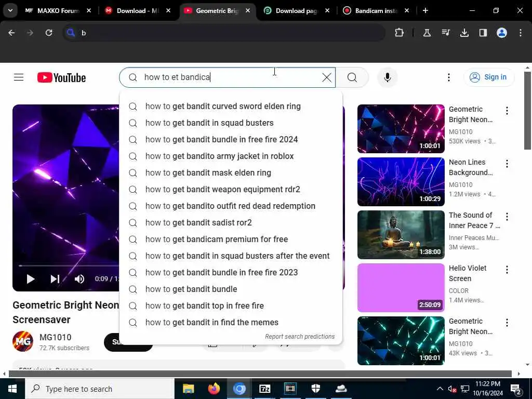
Task: Click the Sign in button
Action: (x=489, y=77)
